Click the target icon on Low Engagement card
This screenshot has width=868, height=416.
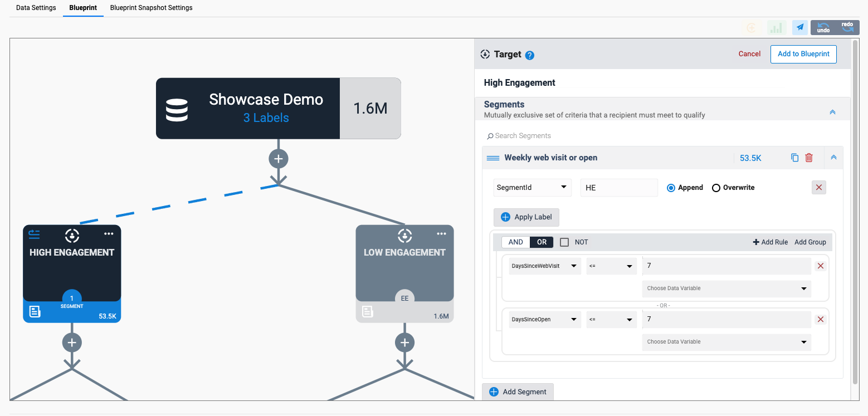click(x=404, y=235)
